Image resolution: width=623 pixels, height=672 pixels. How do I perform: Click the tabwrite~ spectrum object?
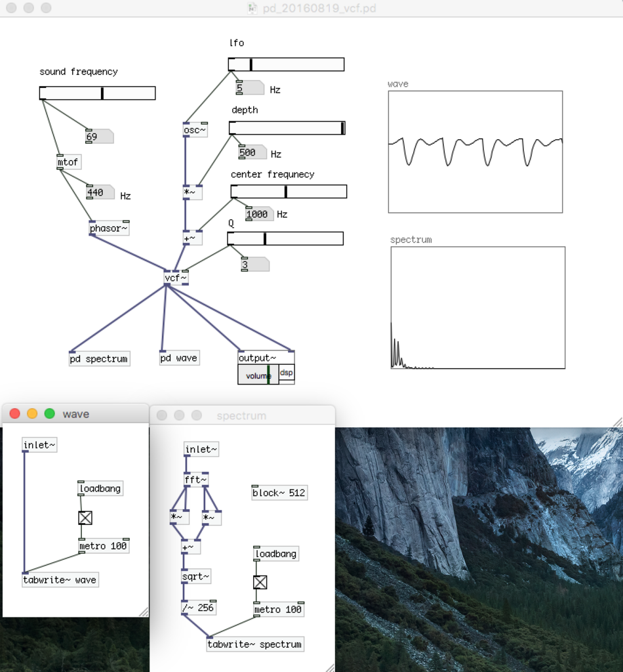click(x=255, y=644)
